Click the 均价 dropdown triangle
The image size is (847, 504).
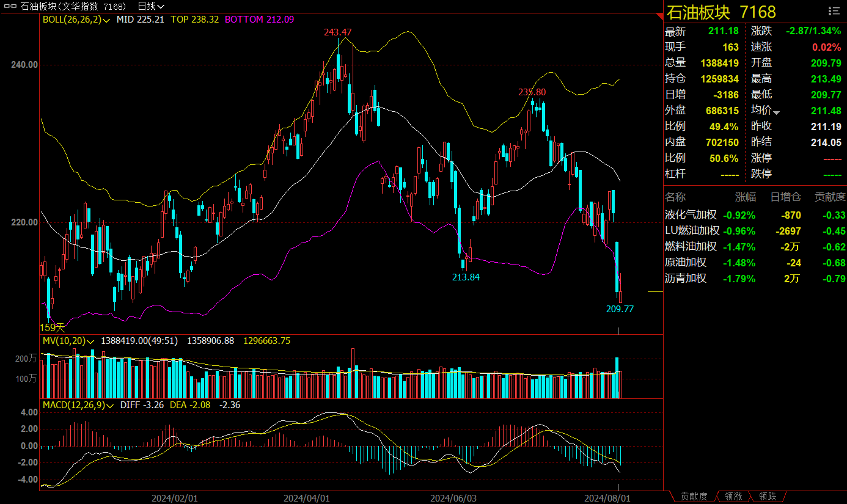click(777, 112)
